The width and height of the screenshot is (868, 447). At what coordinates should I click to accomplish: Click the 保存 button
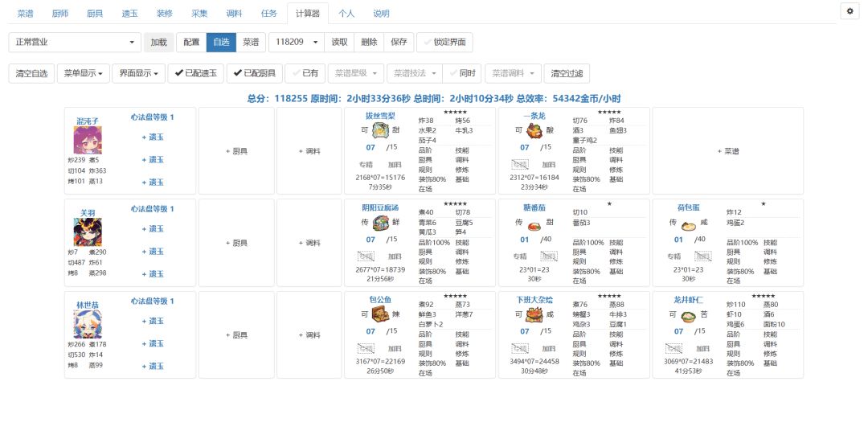[399, 42]
